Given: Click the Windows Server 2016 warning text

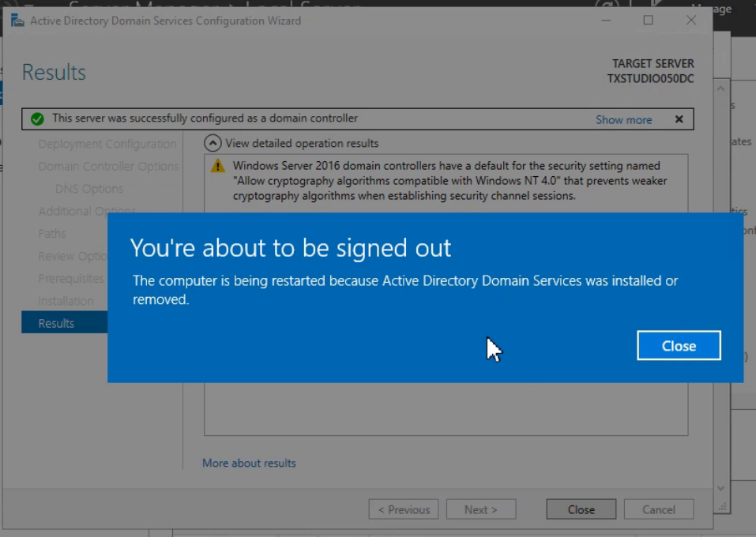Looking at the screenshot, I should coord(449,181).
